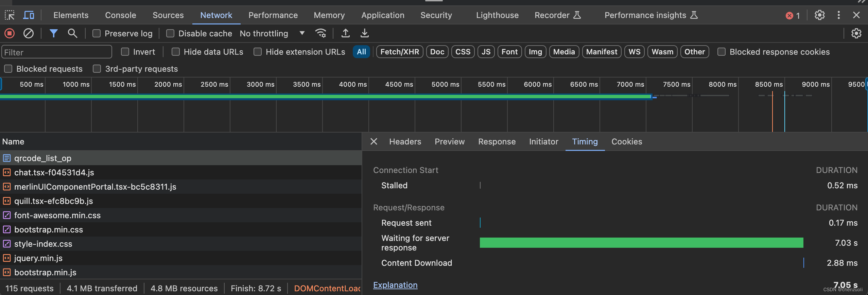Switch to Console tab
868x295 pixels.
coord(120,15)
